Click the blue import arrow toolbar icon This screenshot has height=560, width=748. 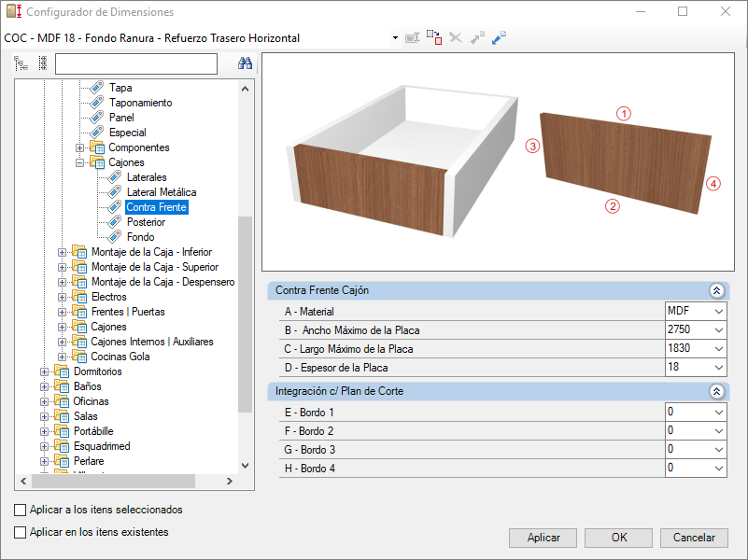[x=499, y=37]
